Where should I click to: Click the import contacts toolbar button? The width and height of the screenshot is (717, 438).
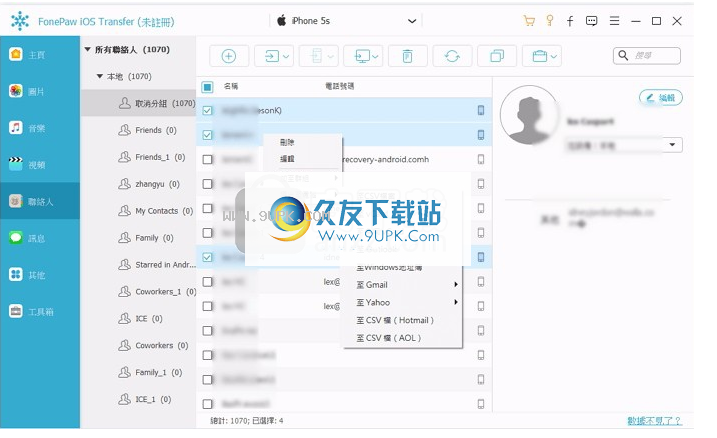click(272, 56)
